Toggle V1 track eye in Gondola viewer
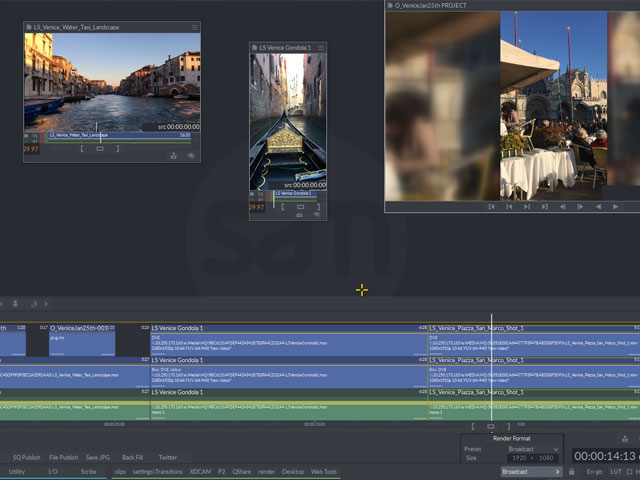The image size is (640, 480). (x=252, y=194)
